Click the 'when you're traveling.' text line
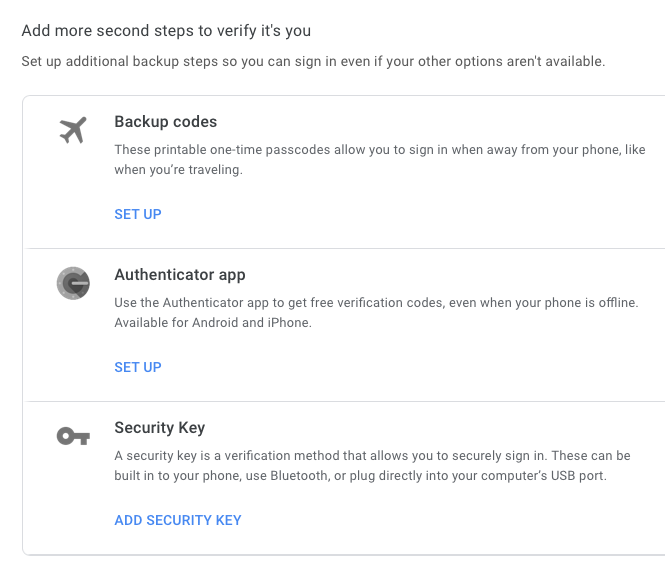Viewport: 665px width, 563px height. (x=179, y=170)
